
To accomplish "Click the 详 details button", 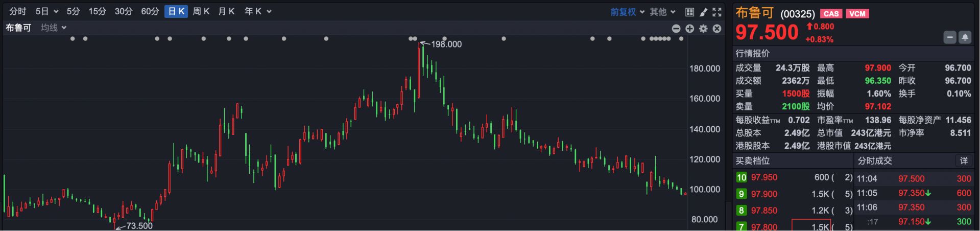I will pyautogui.click(x=964, y=161).
